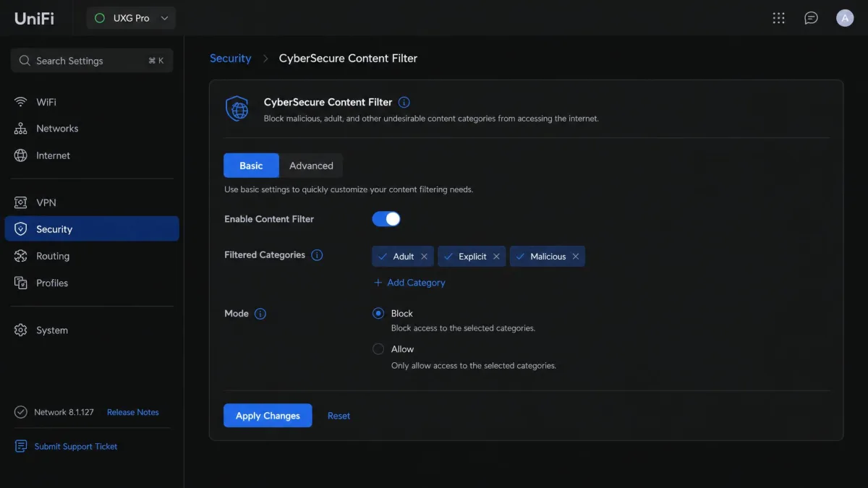The width and height of the screenshot is (868, 488).
Task: Toggle Enable Content Filter switch
Action: click(386, 219)
